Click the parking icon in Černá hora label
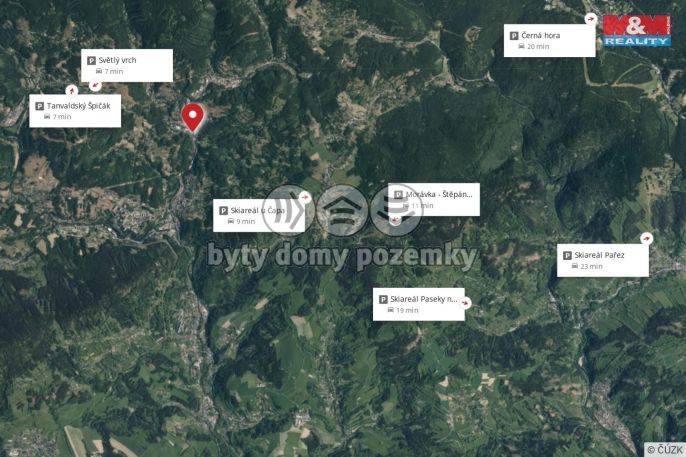 tap(514, 36)
